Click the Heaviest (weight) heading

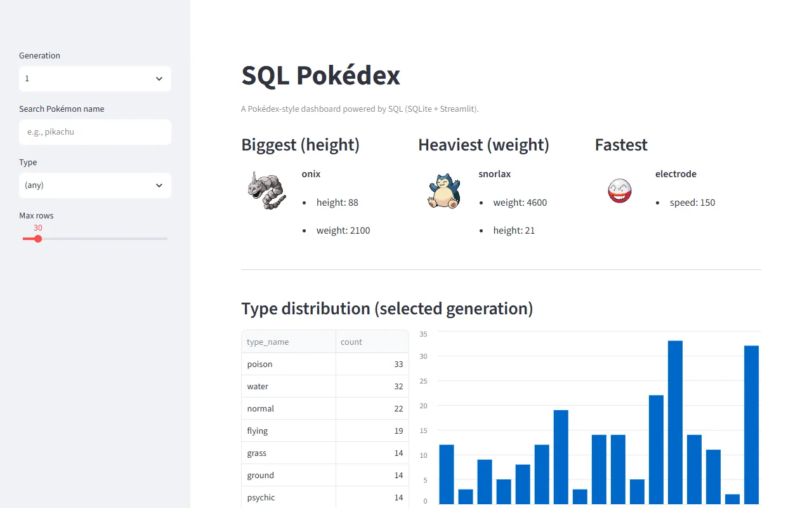point(483,145)
